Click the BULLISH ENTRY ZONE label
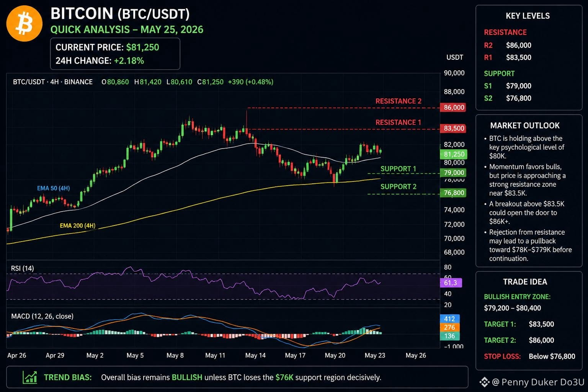This screenshot has width=588, height=392. coord(517,297)
